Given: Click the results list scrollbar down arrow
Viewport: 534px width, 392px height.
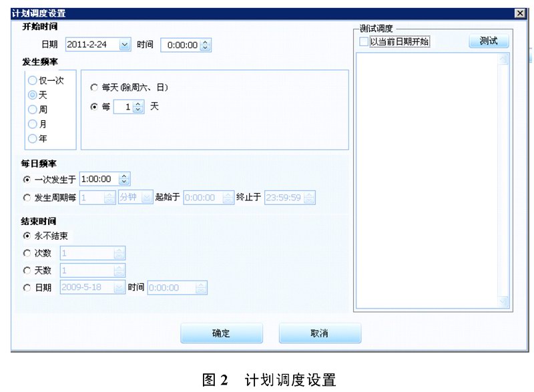Looking at the screenshot, I should tap(503, 301).
